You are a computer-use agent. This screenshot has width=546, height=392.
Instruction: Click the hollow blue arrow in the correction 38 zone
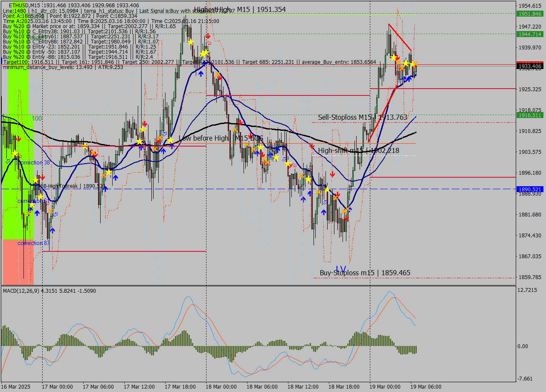coord(9,161)
